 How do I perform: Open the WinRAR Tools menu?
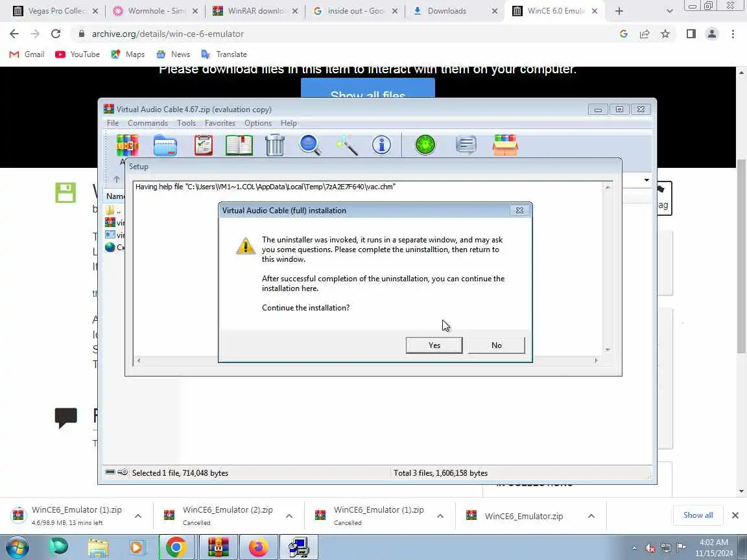point(186,123)
